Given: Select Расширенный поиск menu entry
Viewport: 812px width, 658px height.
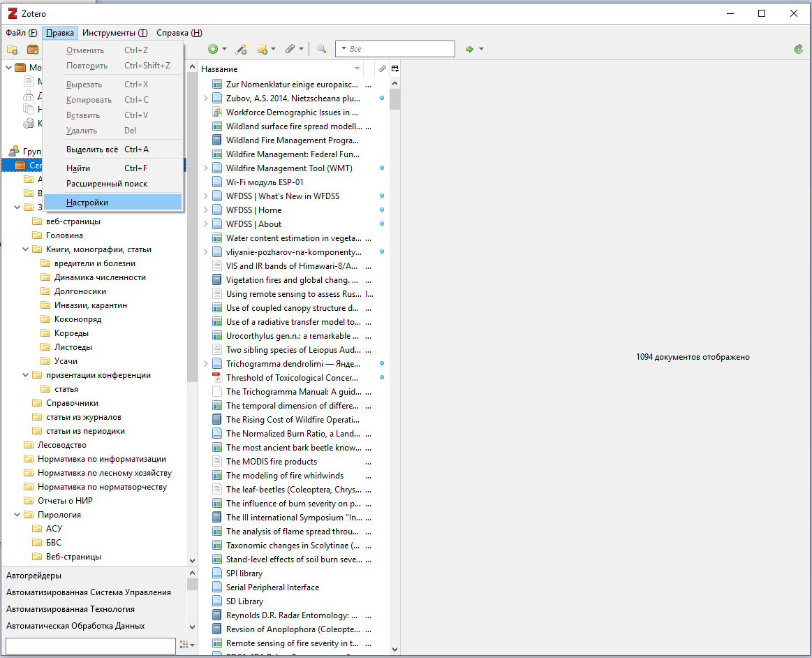Looking at the screenshot, I should point(107,184).
